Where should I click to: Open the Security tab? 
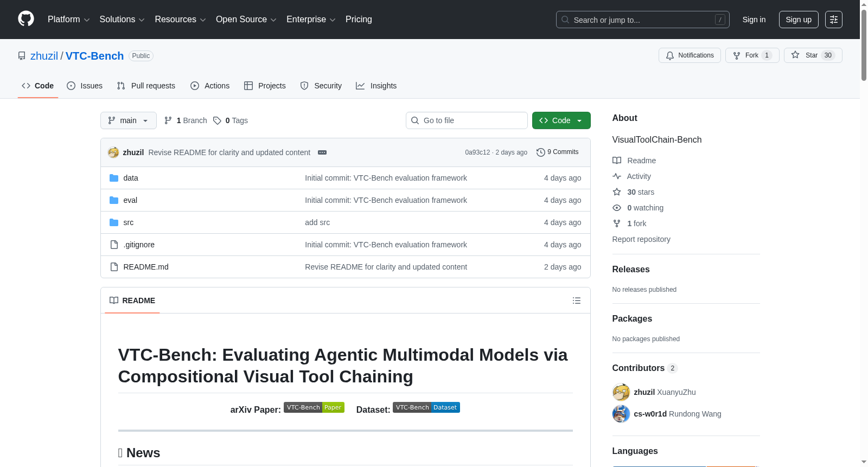click(321, 86)
